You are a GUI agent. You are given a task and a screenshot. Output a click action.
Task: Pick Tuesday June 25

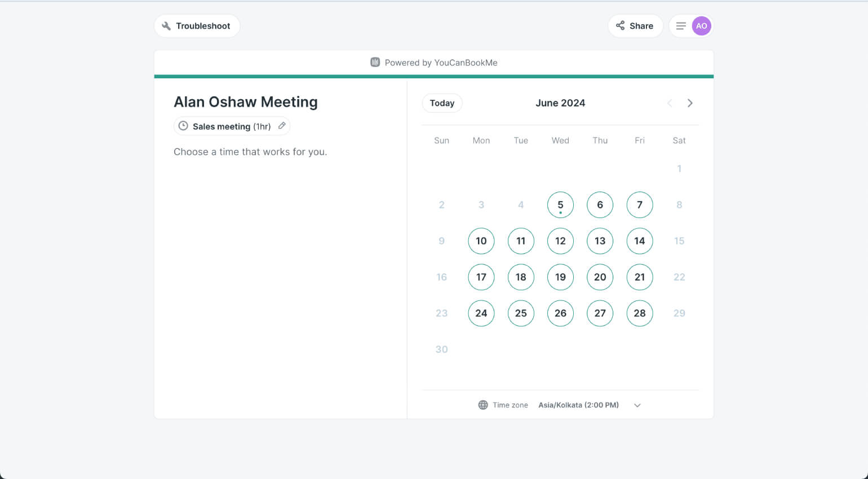pos(521,313)
